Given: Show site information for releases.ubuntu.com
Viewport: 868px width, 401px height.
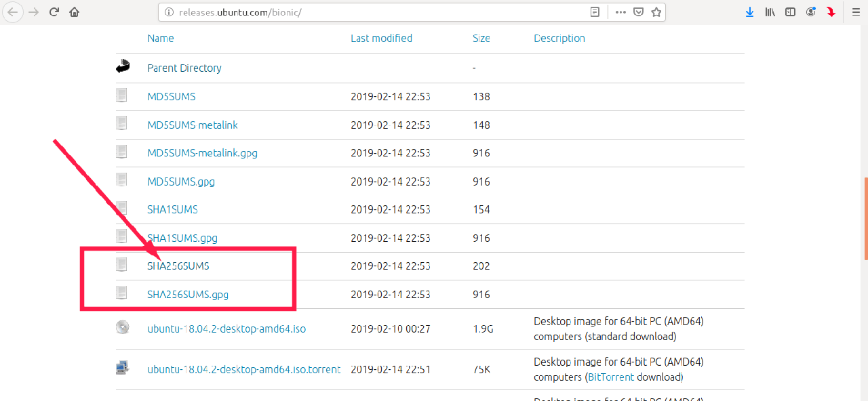Looking at the screenshot, I should click(x=168, y=12).
